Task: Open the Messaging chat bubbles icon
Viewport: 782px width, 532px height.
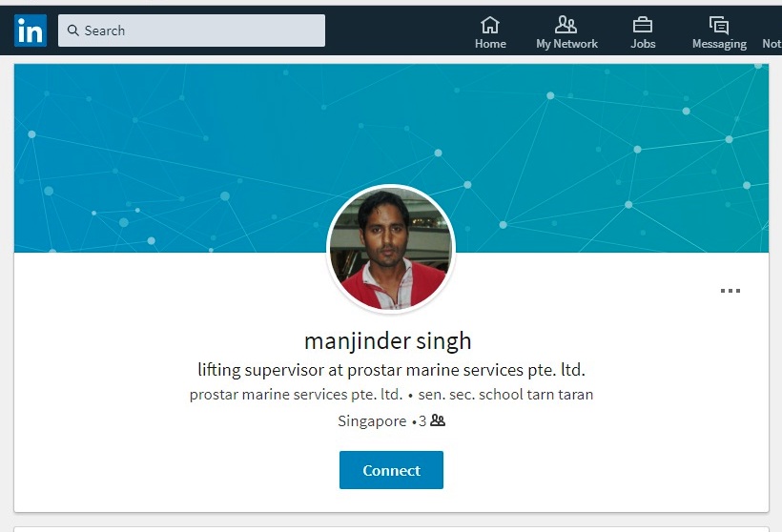Action: (719, 25)
